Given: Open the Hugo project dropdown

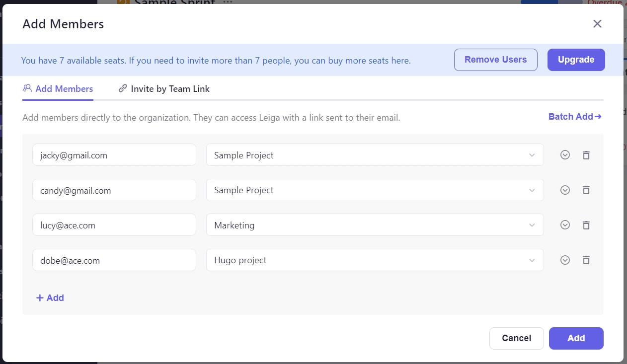Looking at the screenshot, I should [x=375, y=260].
